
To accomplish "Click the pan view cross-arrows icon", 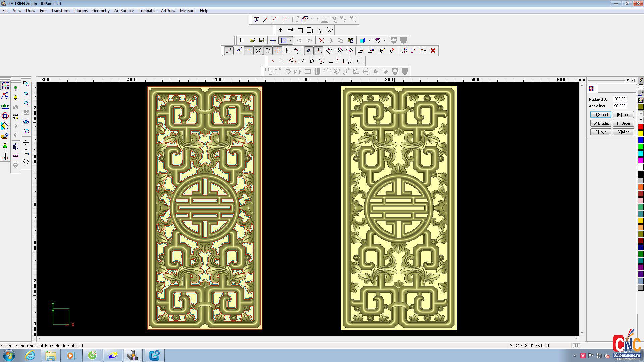I will [x=26, y=143].
